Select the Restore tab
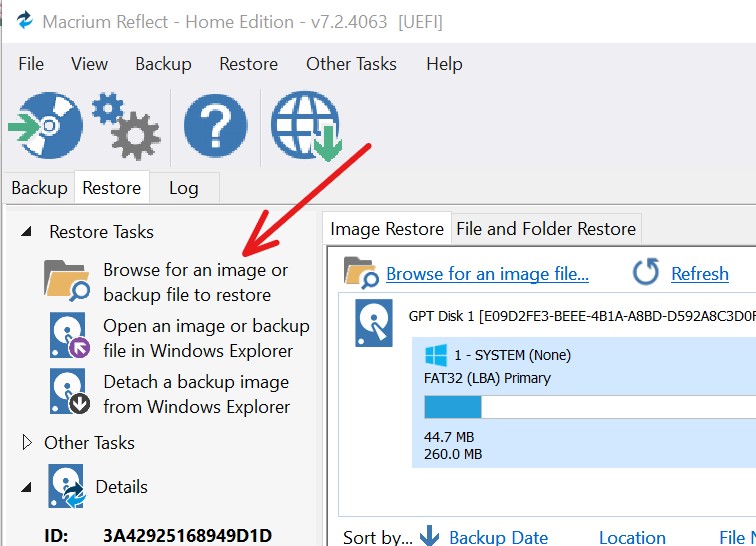 (112, 187)
